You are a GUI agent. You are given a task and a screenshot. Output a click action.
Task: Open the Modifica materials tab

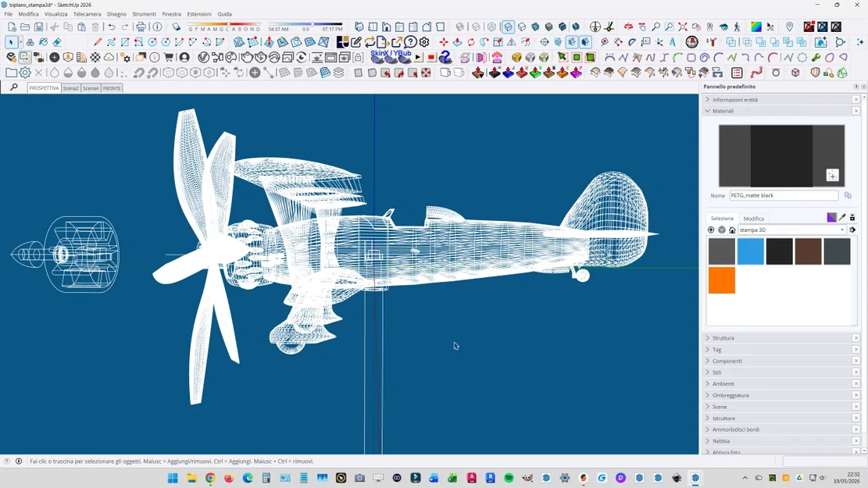[753, 219]
